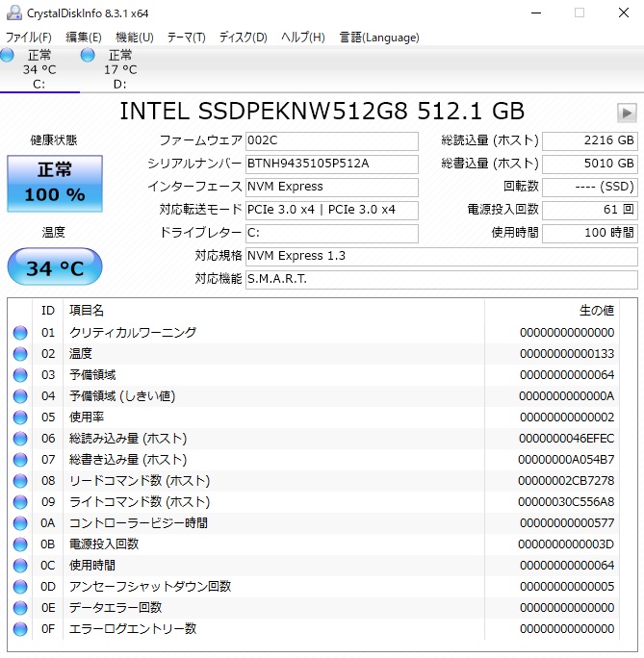The image size is (644, 658).
Task: Click status icon for 総書き込み量 (ホスト) row
Action: pos(20,460)
